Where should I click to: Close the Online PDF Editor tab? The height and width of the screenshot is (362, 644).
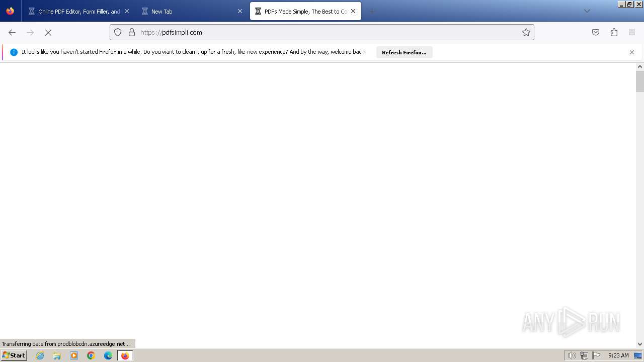[x=126, y=11]
